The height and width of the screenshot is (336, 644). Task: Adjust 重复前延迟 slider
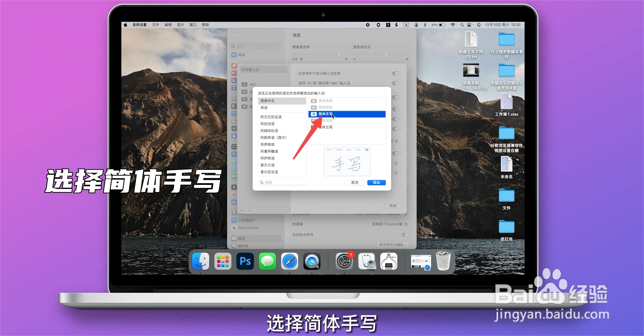[x=381, y=54]
